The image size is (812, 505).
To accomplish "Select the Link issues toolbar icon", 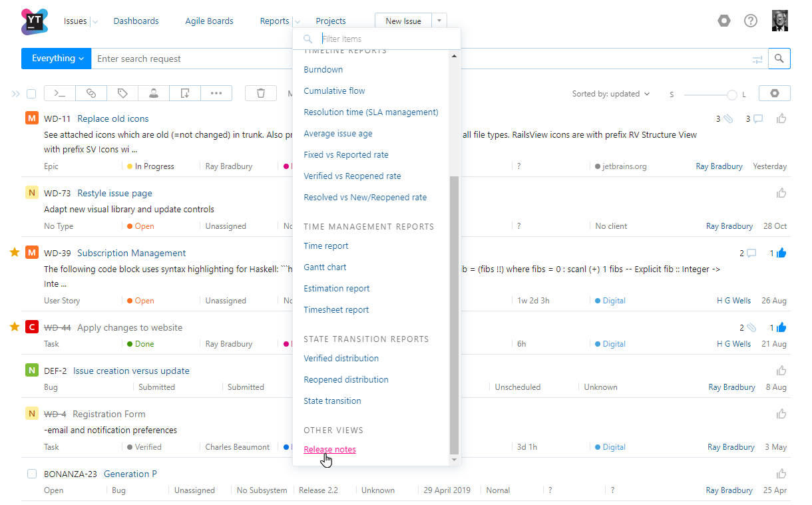I will (91, 93).
